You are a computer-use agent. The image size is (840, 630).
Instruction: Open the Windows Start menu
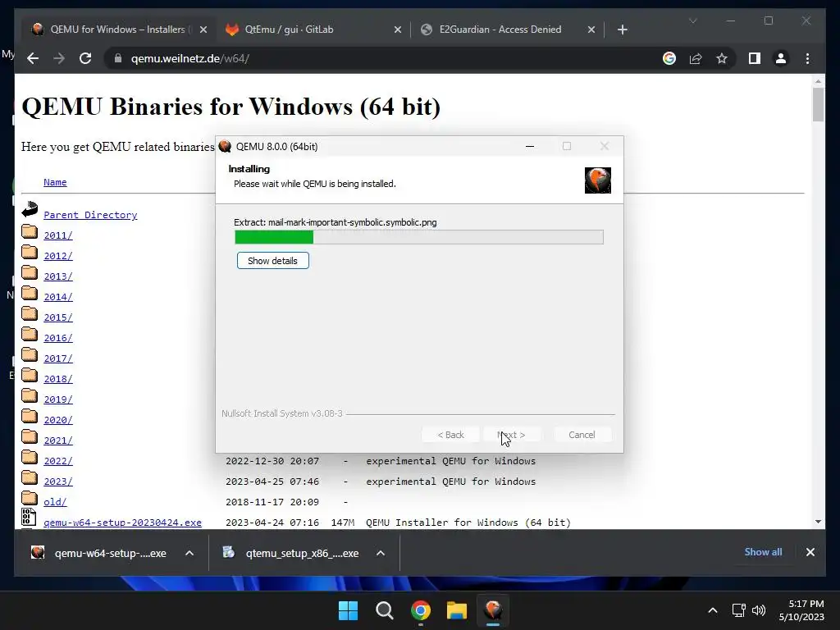(348, 610)
